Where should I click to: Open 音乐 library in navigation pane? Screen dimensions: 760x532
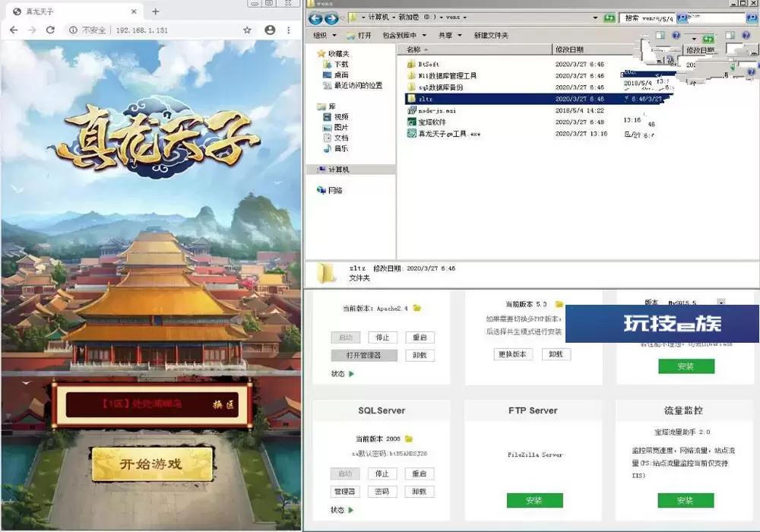pos(335,149)
